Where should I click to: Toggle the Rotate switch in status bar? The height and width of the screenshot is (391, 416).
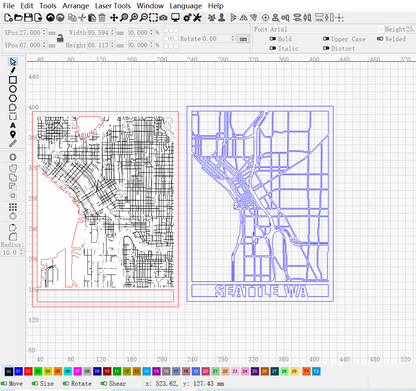point(66,383)
